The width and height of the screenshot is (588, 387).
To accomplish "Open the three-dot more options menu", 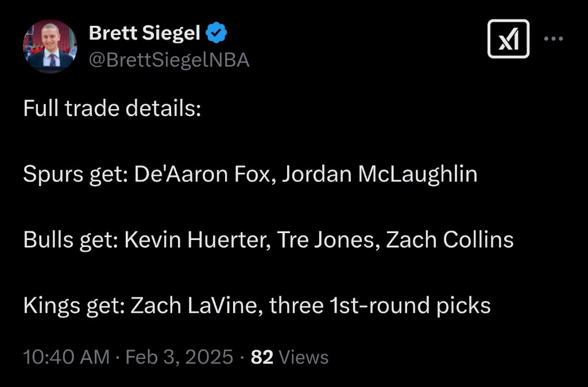I will (x=554, y=39).
